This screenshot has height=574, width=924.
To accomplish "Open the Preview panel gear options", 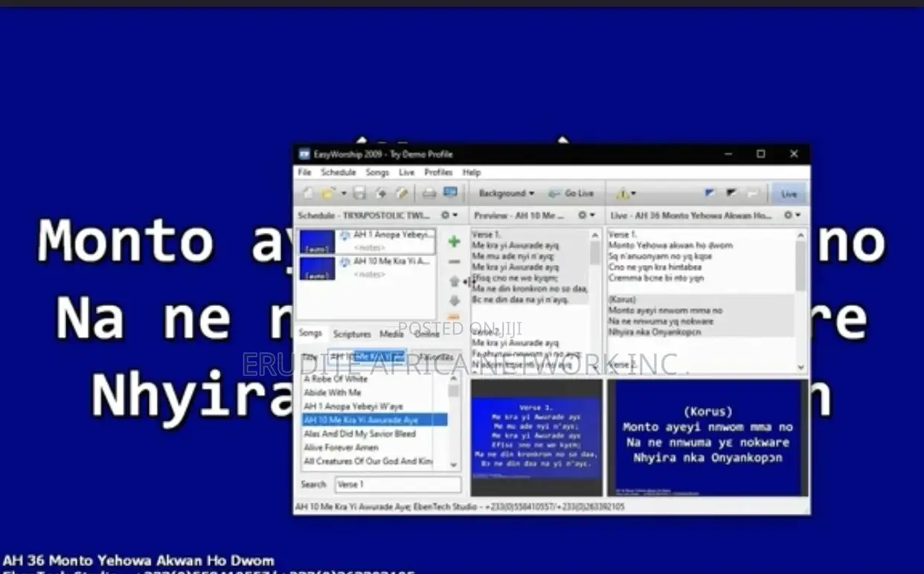I will point(586,215).
